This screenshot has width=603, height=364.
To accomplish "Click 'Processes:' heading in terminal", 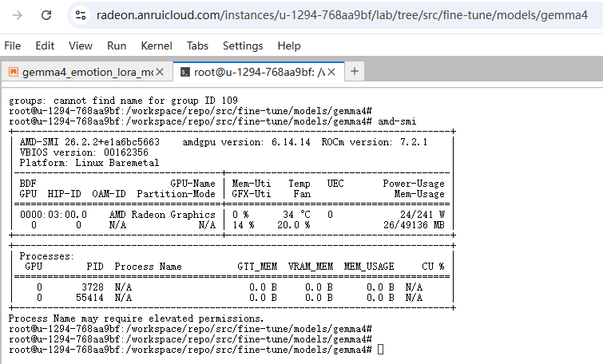I will point(46,256).
